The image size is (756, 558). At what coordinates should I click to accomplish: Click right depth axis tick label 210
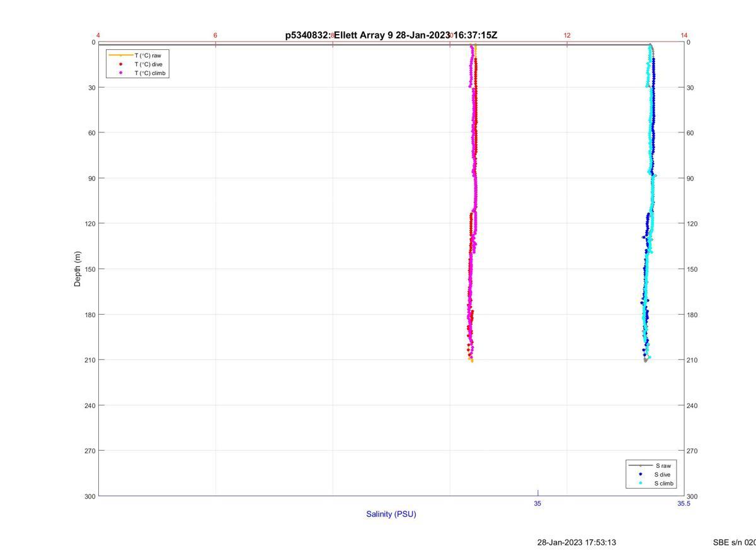pyautogui.click(x=693, y=360)
